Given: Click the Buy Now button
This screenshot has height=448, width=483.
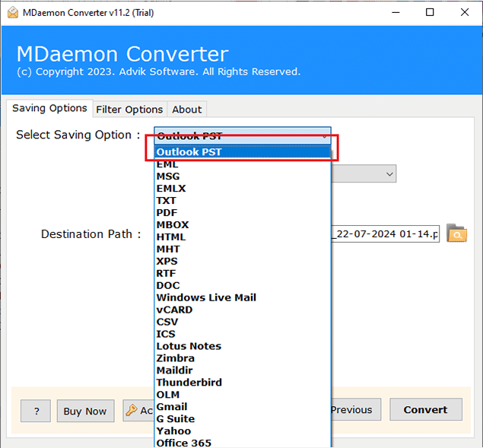Looking at the screenshot, I should pyautogui.click(x=85, y=411).
